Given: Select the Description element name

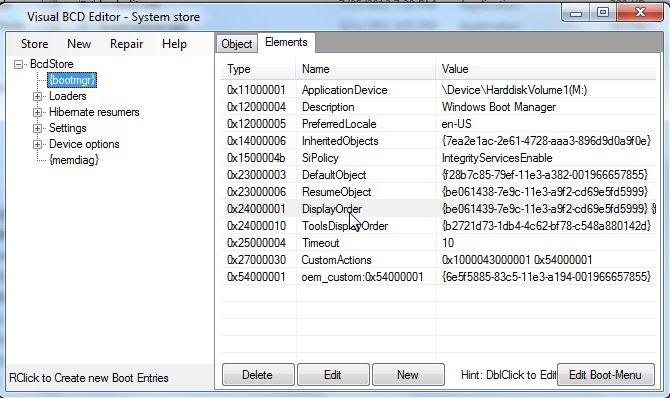Looking at the screenshot, I should click(328, 107).
